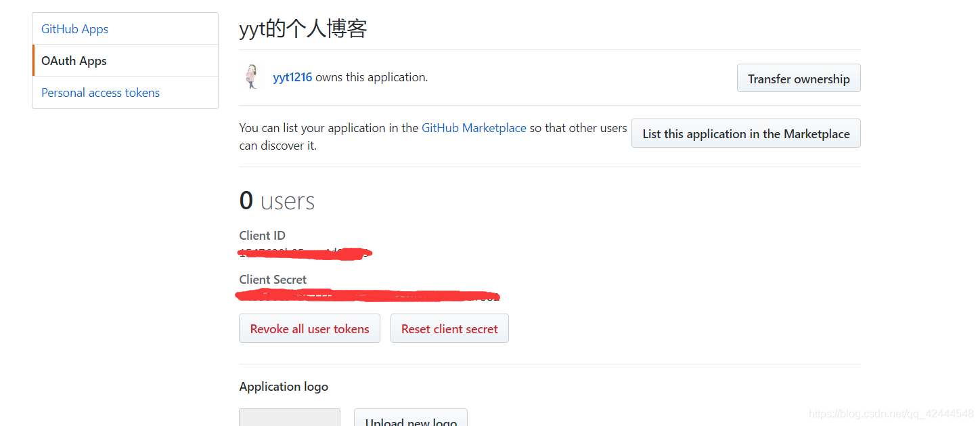Click Reset client secret button
Image resolution: width=980 pixels, height=426 pixels.
[x=449, y=328]
